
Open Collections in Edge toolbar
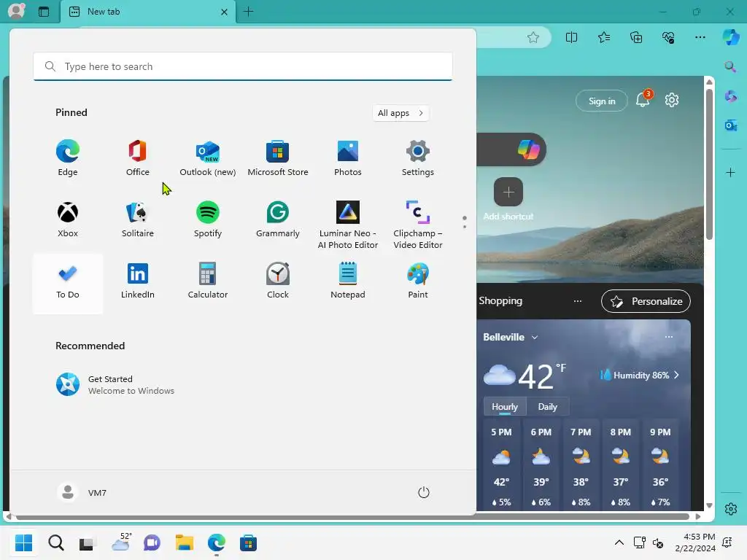click(x=636, y=37)
